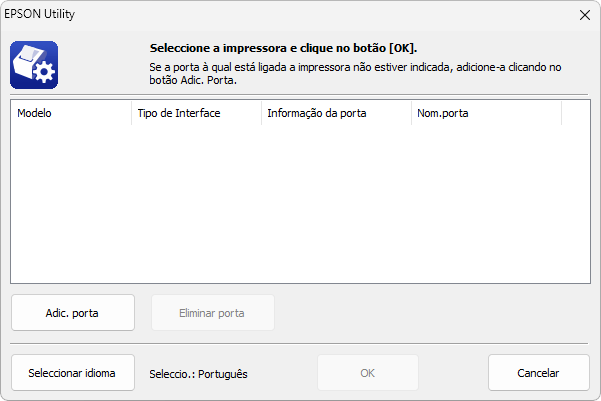Click the bold Seleccione a impressora heading

point(283,48)
